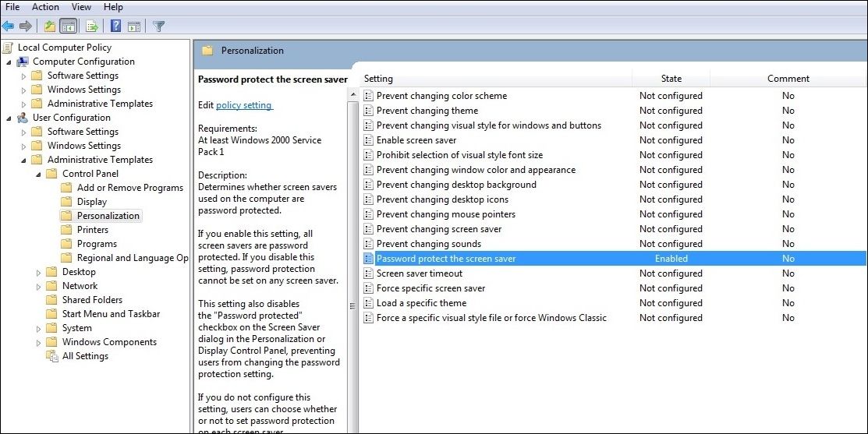The width and height of the screenshot is (868, 434).
Task: Select the Screen saver timeout policy
Action: 419,273
